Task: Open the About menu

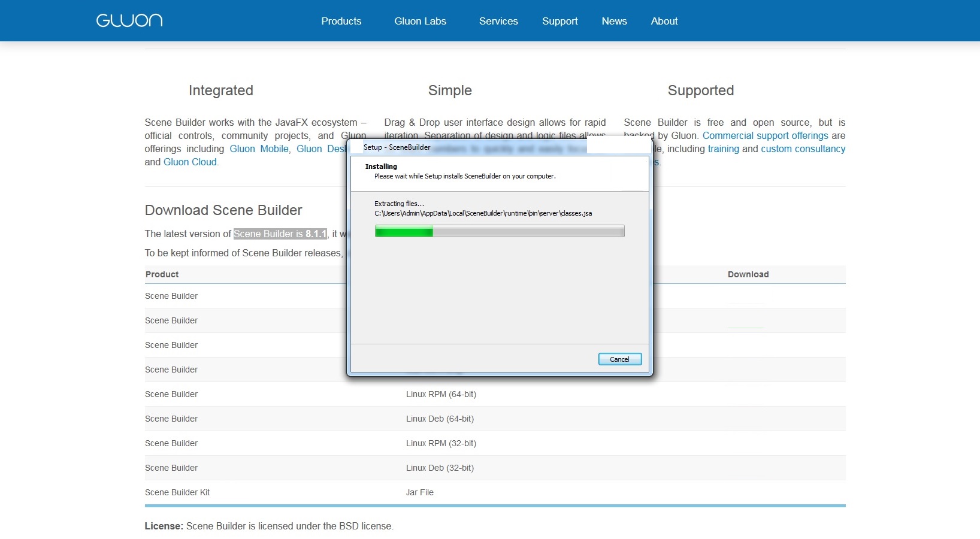Action: (x=664, y=21)
